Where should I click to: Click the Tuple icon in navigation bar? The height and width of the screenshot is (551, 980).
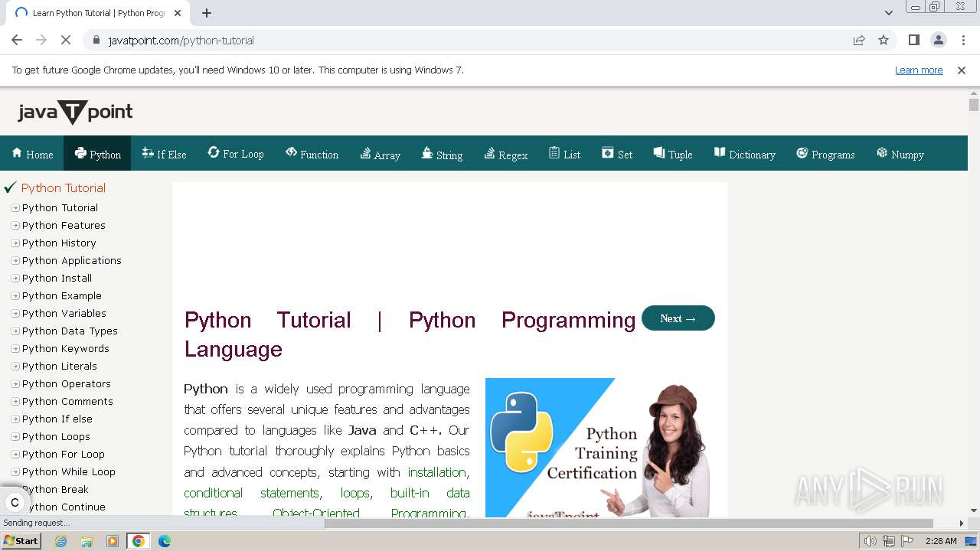[658, 153]
